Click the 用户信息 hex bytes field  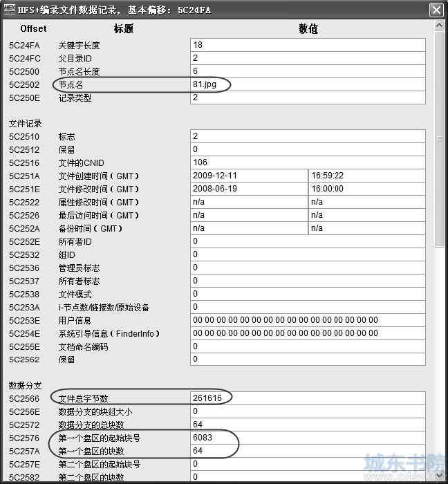pos(308,320)
